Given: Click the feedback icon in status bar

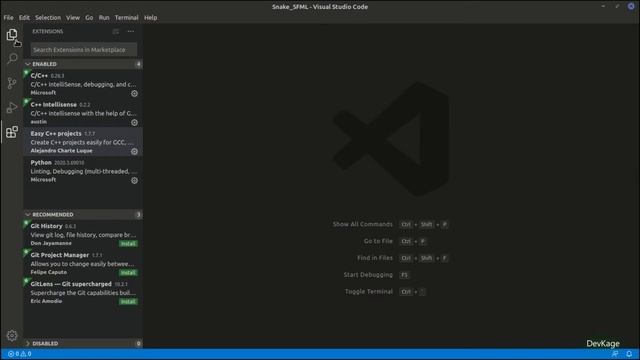Looking at the screenshot, I should pyautogui.click(x=615, y=354).
